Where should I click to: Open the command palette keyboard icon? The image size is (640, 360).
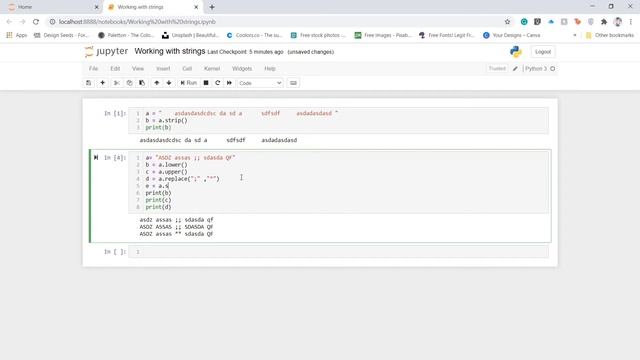click(x=293, y=83)
